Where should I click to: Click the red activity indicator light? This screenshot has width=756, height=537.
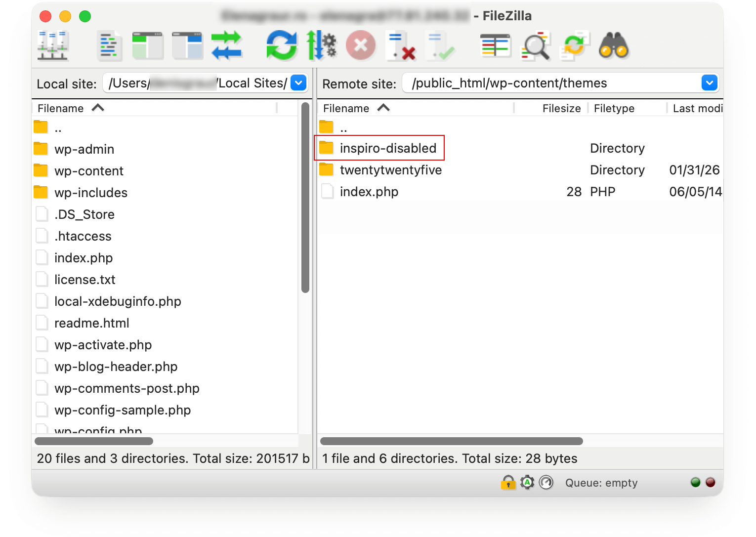click(711, 483)
